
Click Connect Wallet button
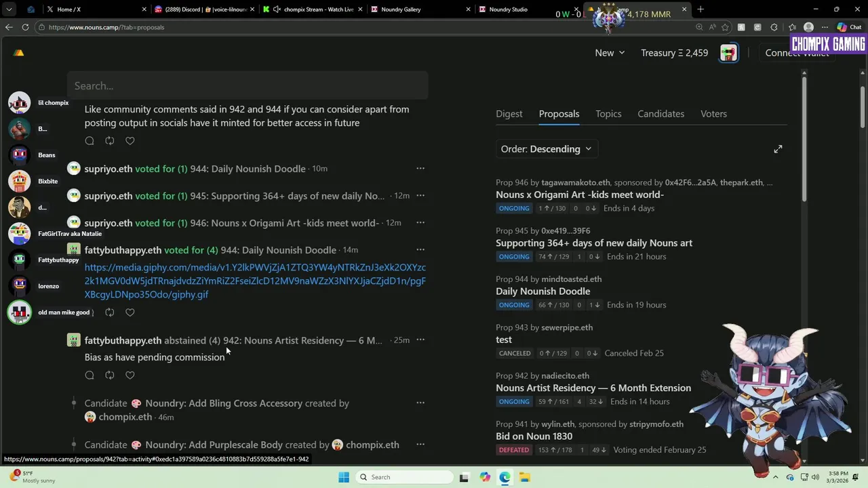[x=797, y=53]
